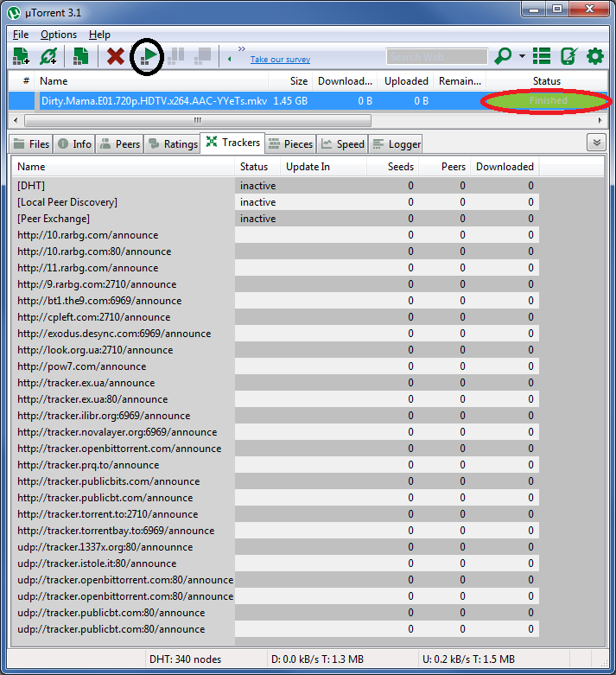Viewport: 616px width, 675px height.
Task: Click DHT: 340 nodes in status bar
Action: tap(185, 659)
